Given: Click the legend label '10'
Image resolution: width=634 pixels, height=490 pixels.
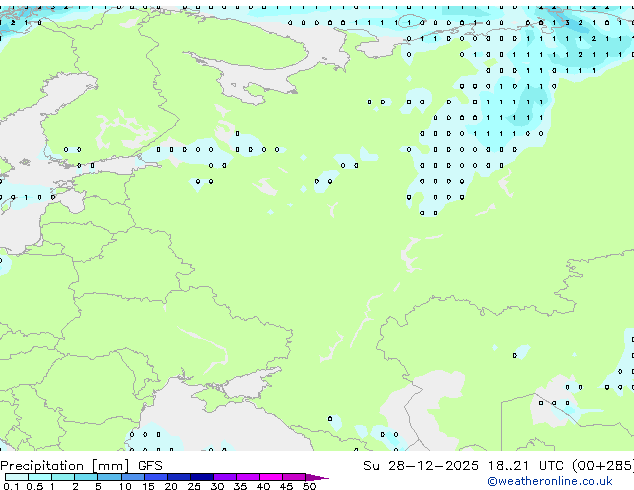Looking at the screenshot, I should pos(125,486).
